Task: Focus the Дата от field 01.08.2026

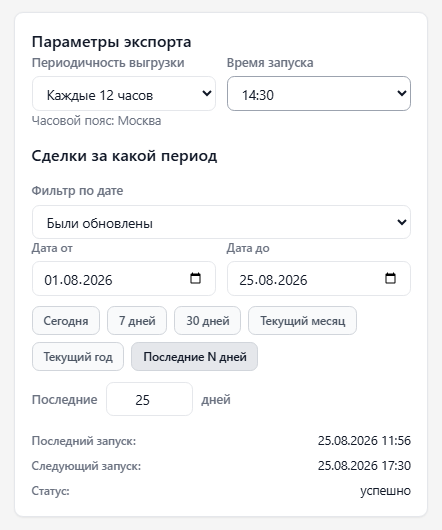Action: [124, 279]
